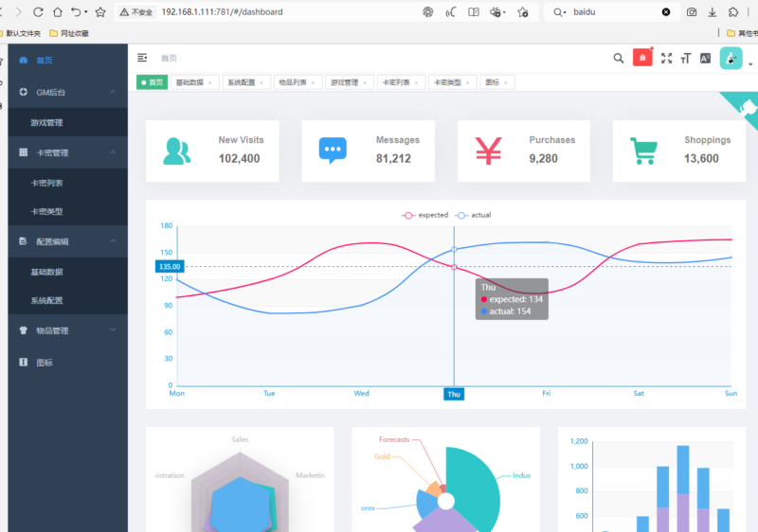Screen dimensions: 758x532
Task: Toggle fullscreen mode in the header
Action: coord(666,58)
